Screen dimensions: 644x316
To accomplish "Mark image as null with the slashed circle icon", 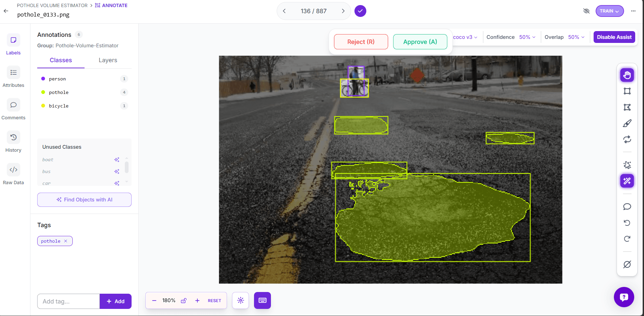I will (x=627, y=264).
